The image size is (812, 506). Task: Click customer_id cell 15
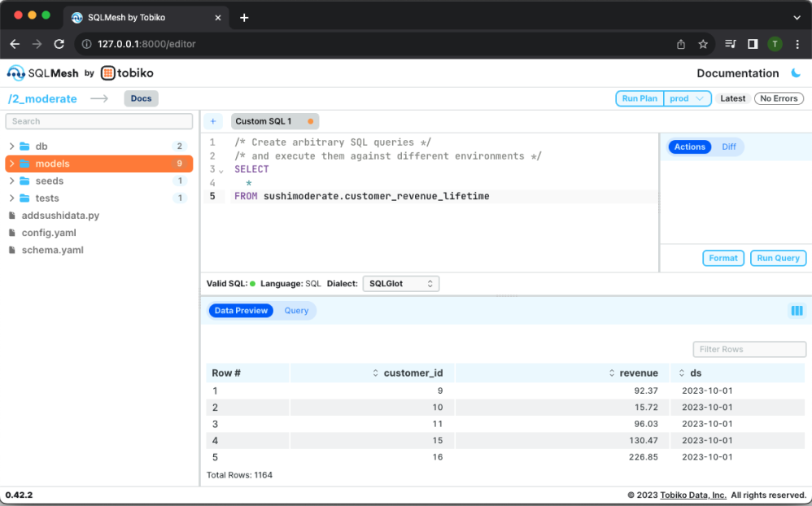[438, 440]
